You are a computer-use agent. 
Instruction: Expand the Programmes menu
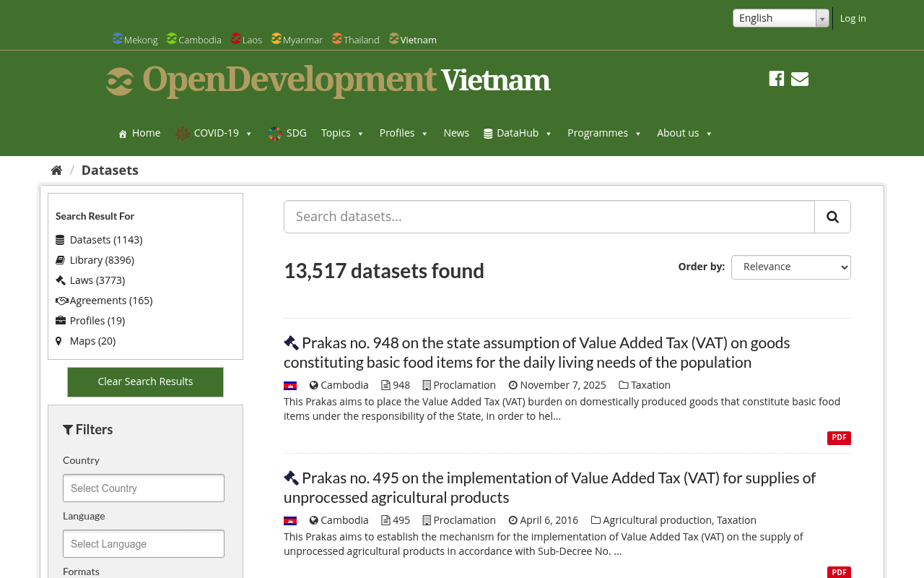[604, 133]
